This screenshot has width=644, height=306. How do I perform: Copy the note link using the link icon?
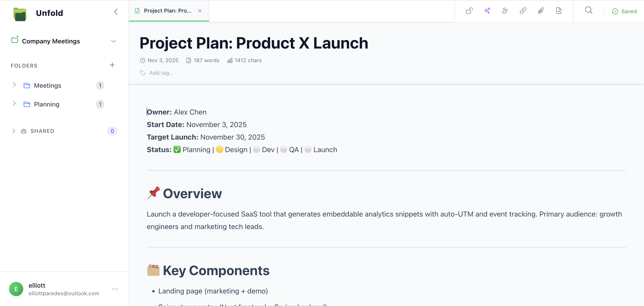(523, 11)
